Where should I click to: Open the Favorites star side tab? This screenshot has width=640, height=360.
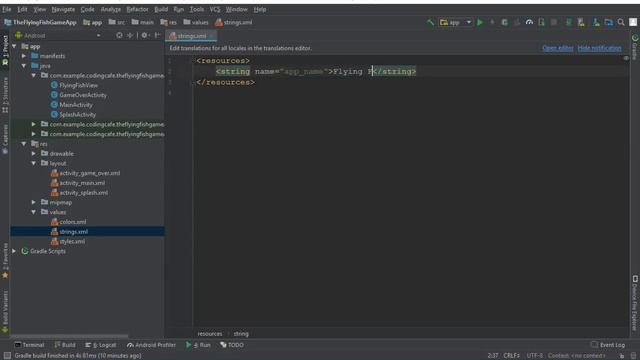[5, 261]
